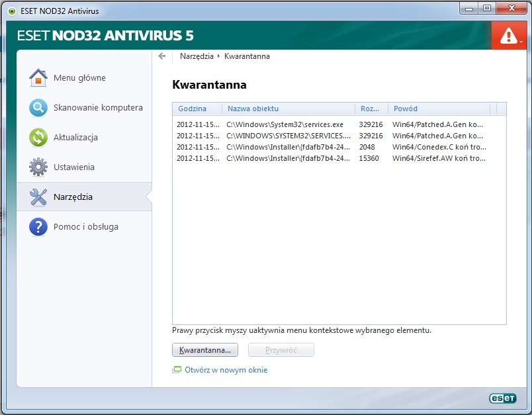Image resolution: width=532 pixels, height=415 pixels.
Task: Click the ESET logo at bottom right
Action: point(502,398)
